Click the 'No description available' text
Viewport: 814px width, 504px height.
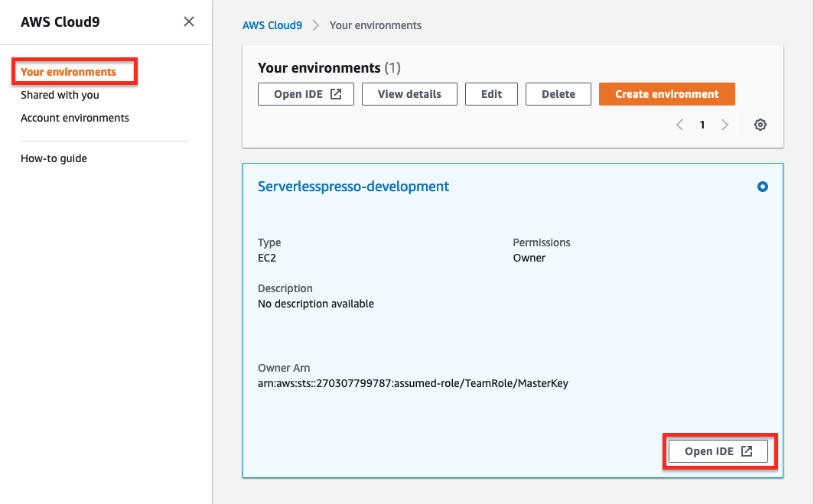click(316, 304)
